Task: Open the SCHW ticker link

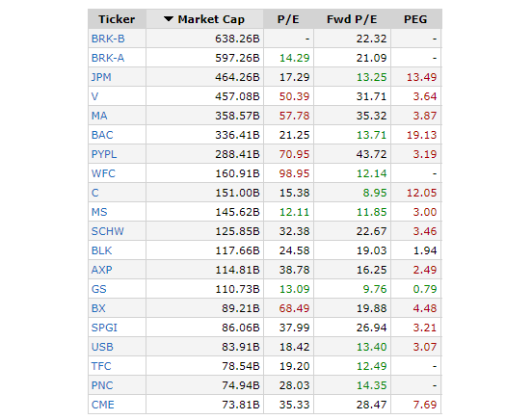Action: pyautogui.click(x=108, y=231)
